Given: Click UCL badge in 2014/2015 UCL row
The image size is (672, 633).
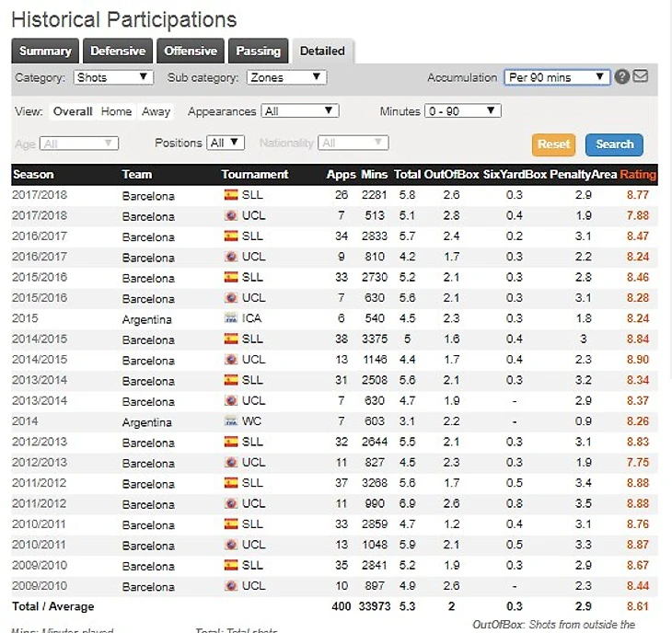Looking at the screenshot, I should pyautogui.click(x=230, y=360).
